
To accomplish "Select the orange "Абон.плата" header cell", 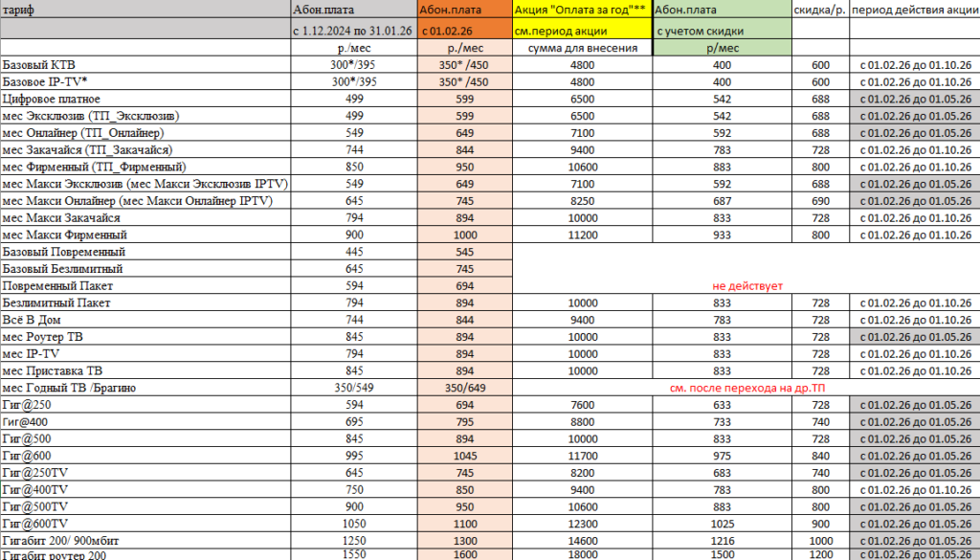I will point(464,10).
